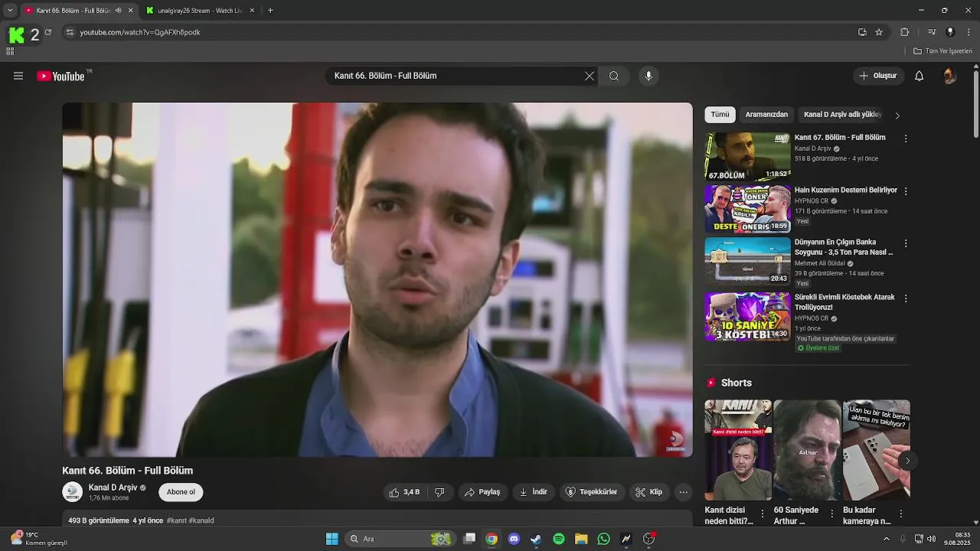Open the apps grid in bookmarks bar
Image resolution: width=980 pixels, height=551 pixels.
(10, 51)
